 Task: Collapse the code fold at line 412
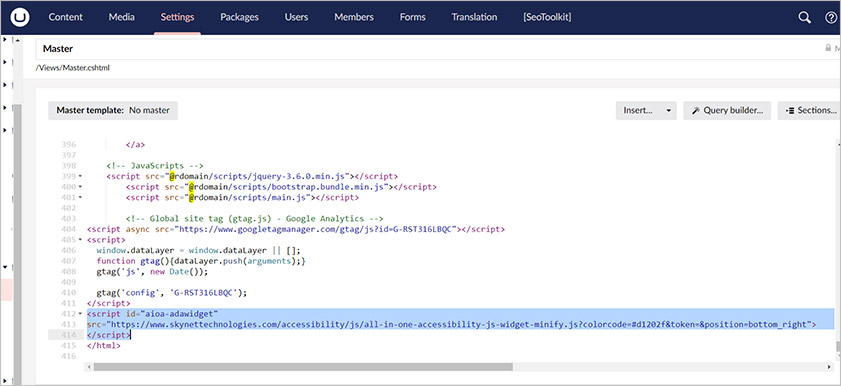pyautogui.click(x=80, y=314)
